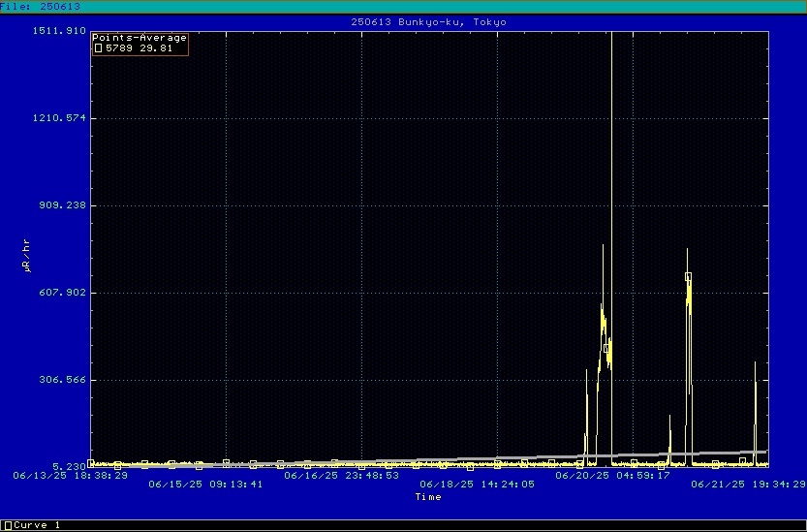The image size is (807, 532).
Task: Click the data marker at the 607.902 peak
Action: (x=688, y=277)
